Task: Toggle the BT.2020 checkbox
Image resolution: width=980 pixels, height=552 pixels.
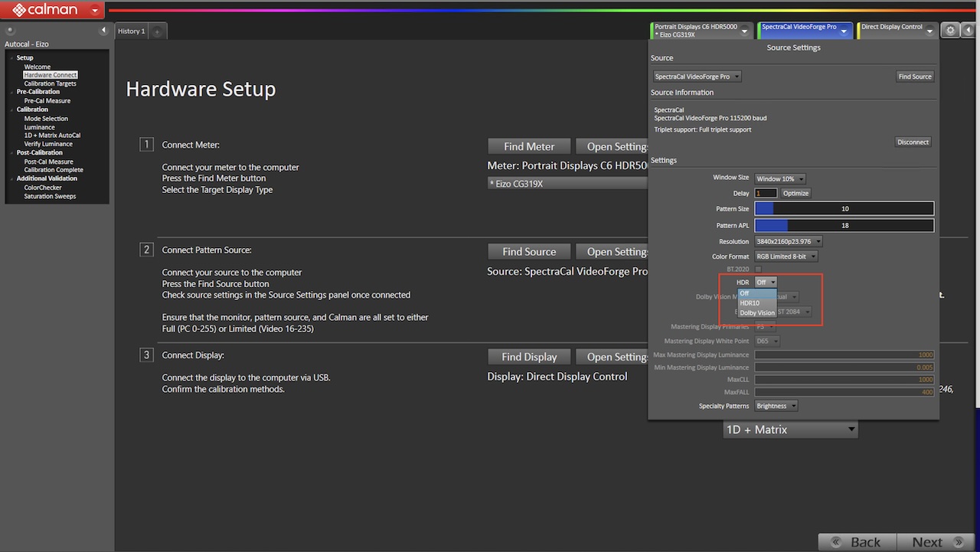Action: coord(758,269)
